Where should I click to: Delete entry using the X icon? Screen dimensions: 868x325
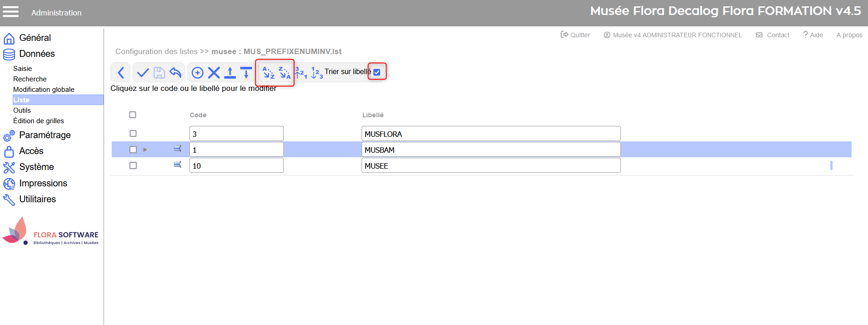[x=214, y=73]
